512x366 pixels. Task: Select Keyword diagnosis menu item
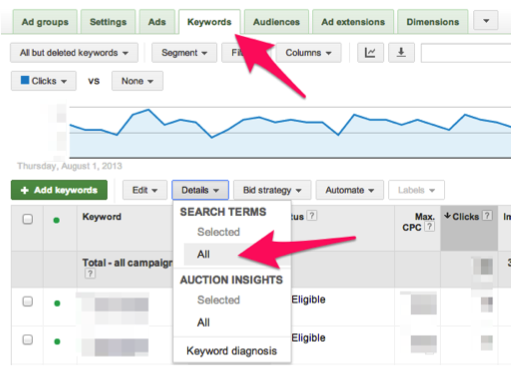[232, 351]
